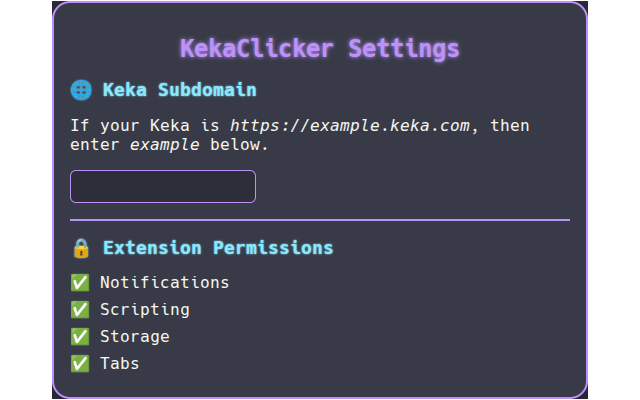
Task: Click the green checkmark next to Tabs
Action: [80, 364]
